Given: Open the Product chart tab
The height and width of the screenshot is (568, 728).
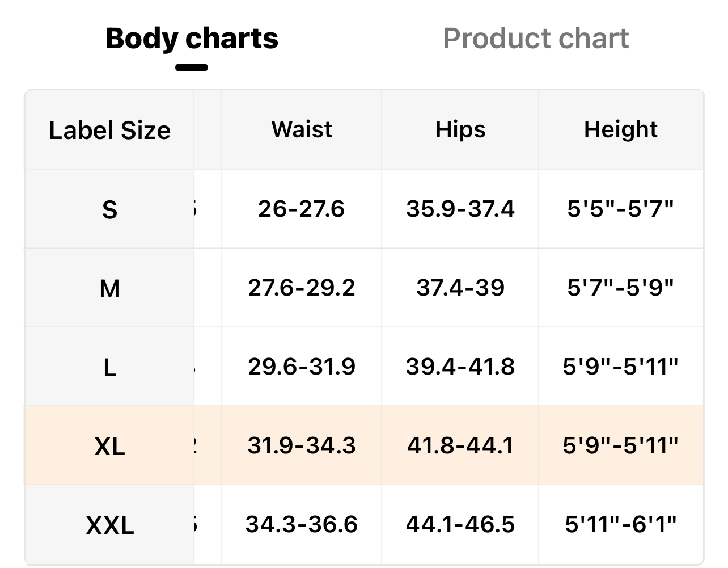Looking at the screenshot, I should click(535, 39).
